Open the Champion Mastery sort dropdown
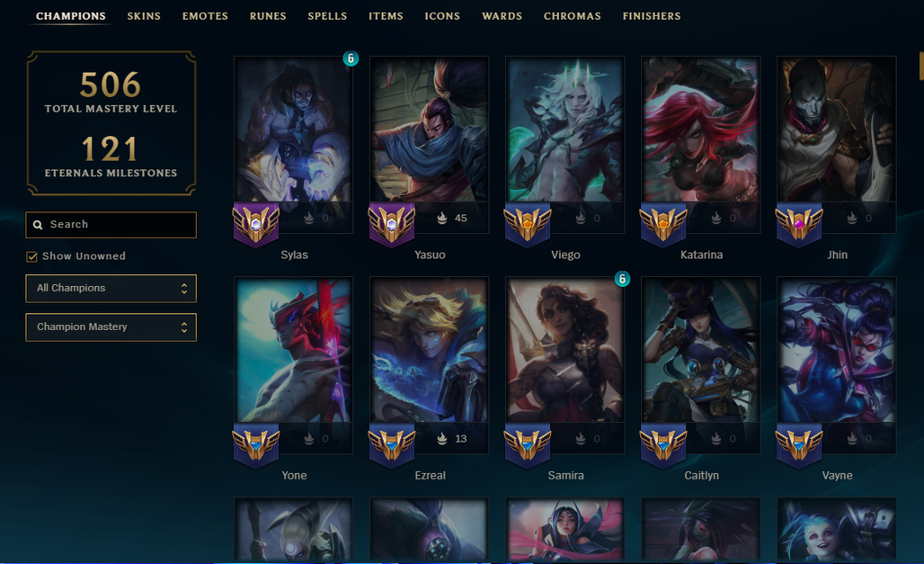The height and width of the screenshot is (564, 924). tap(111, 327)
